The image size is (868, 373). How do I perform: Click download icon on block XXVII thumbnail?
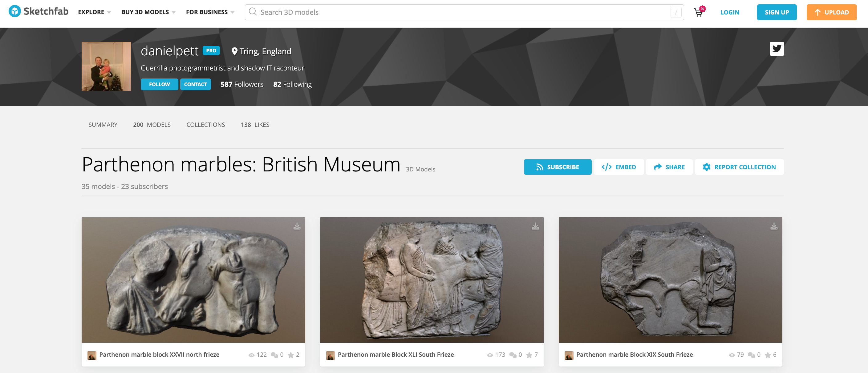coord(297,226)
